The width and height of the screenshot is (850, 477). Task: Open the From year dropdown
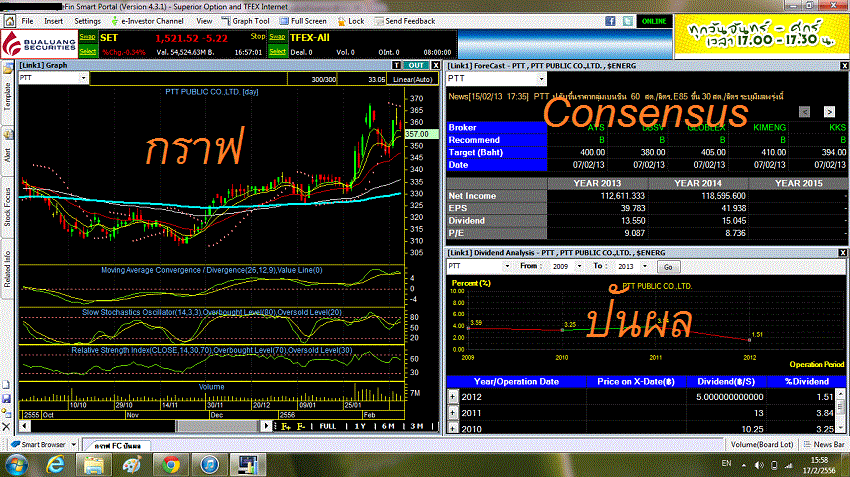point(579,266)
